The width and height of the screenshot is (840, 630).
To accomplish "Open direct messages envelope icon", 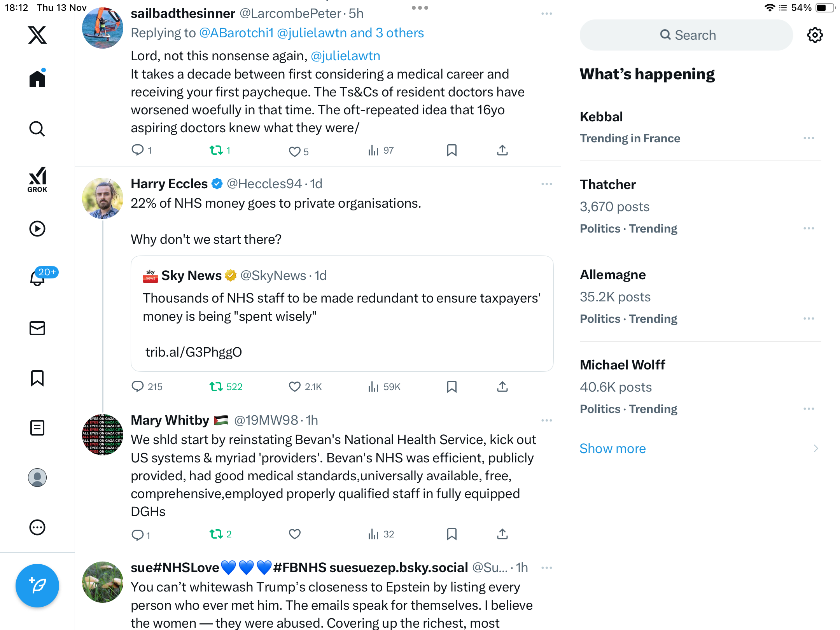I will click(x=37, y=328).
